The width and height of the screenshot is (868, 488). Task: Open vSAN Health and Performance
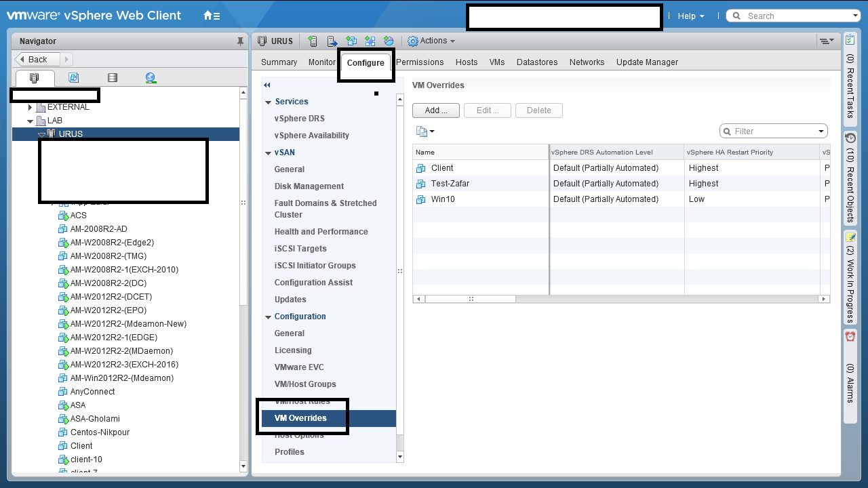tap(321, 232)
